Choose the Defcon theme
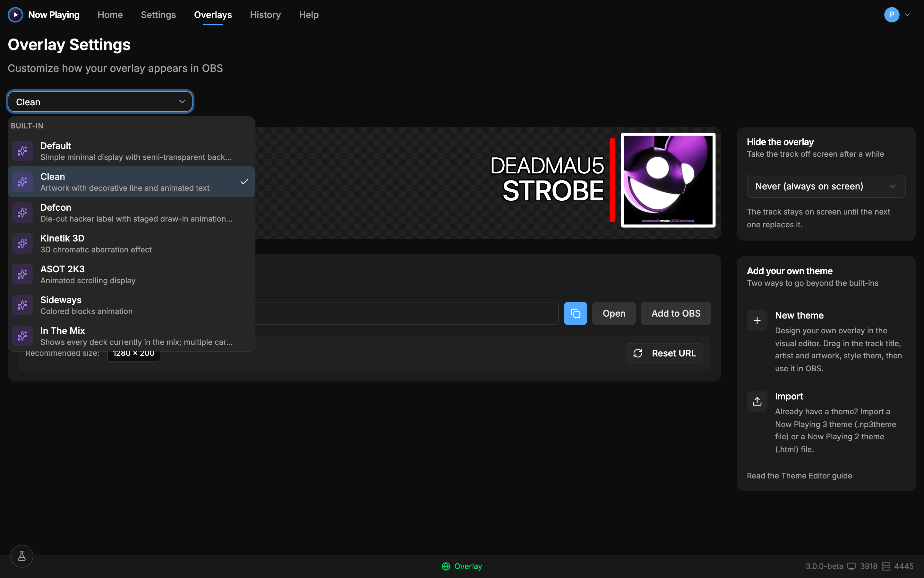This screenshot has width=924, height=578. (131, 213)
